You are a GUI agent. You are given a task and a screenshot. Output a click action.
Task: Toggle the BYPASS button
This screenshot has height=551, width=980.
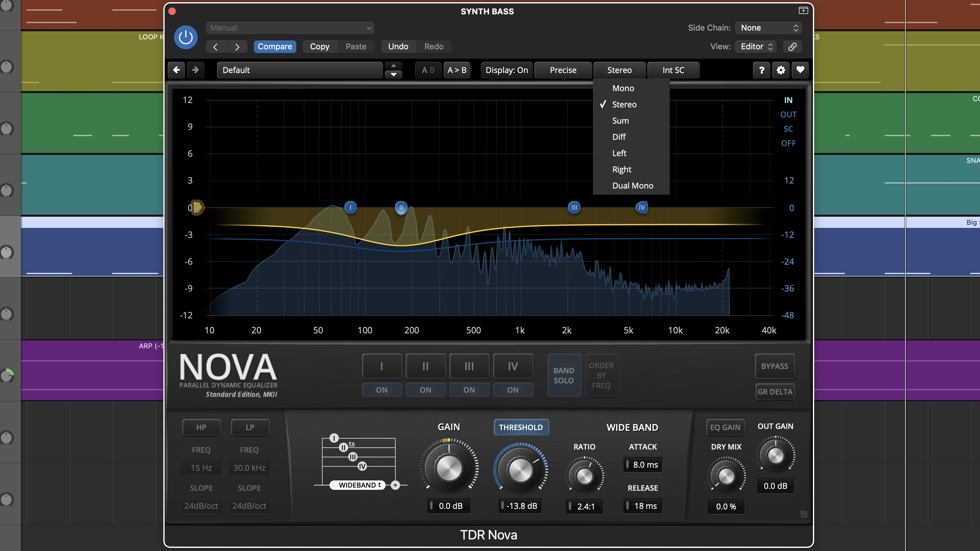[x=775, y=366]
